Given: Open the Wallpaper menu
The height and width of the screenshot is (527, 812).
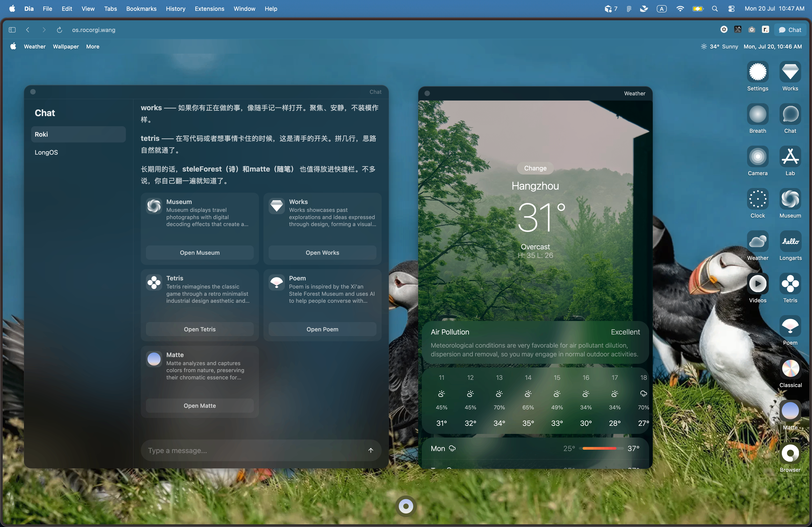Looking at the screenshot, I should pos(66,47).
